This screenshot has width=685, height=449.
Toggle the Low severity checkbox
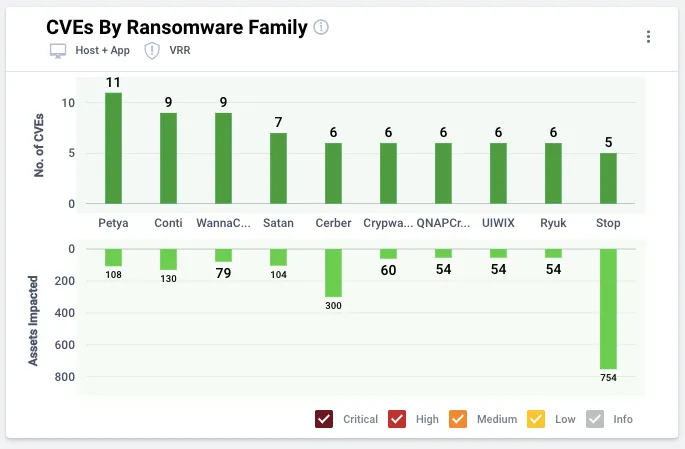tap(536, 419)
